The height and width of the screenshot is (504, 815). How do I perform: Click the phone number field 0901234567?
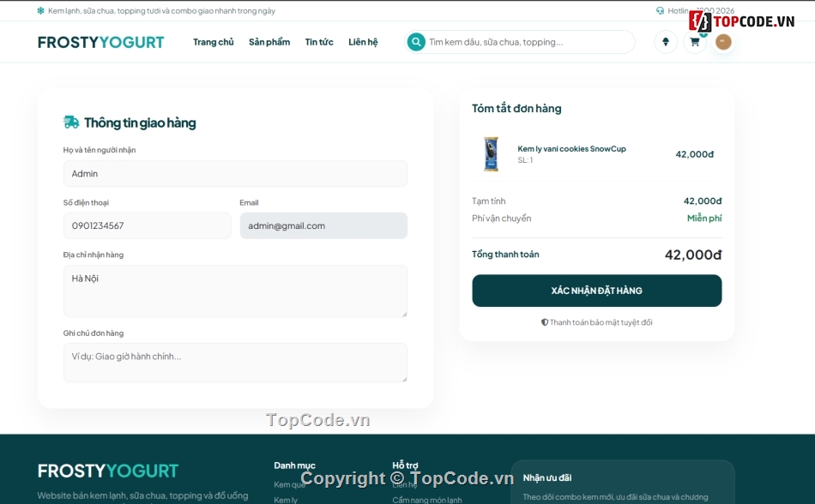click(147, 225)
